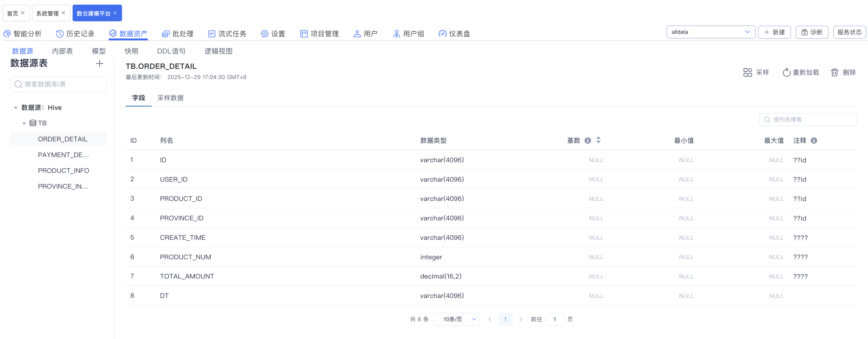Open the DDL语句 sub-tab
Image resolution: width=868 pixels, height=339 pixels.
[x=171, y=51]
